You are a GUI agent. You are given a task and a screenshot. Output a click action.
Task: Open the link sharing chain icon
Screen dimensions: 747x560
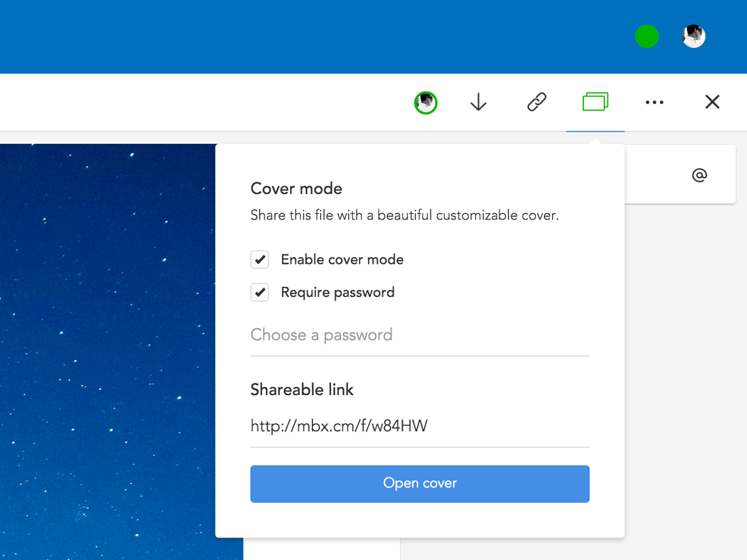(537, 102)
